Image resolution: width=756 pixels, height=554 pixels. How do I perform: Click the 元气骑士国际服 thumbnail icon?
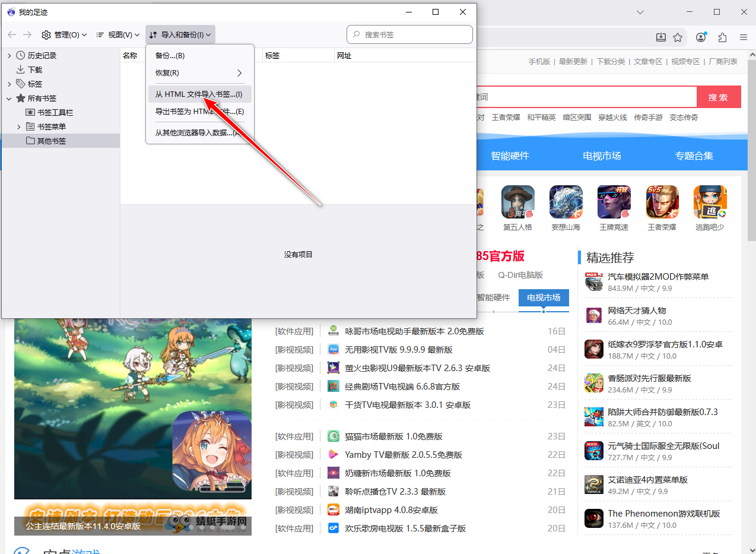(x=594, y=451)
